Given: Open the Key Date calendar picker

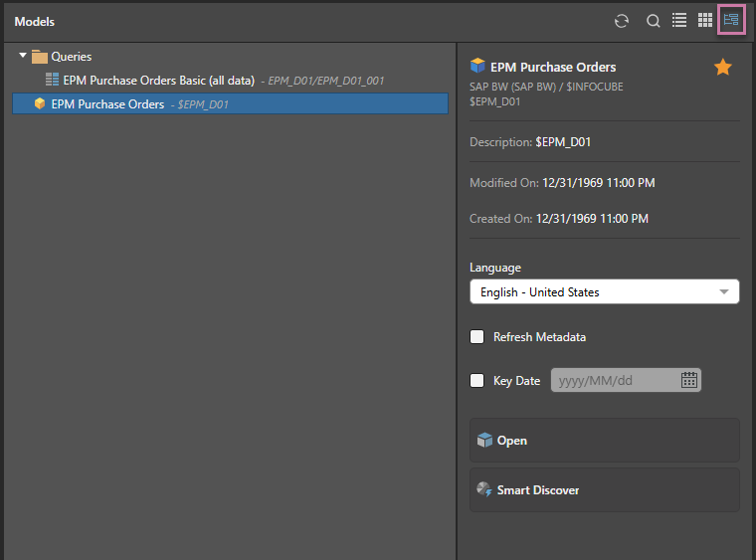Looking at the screenshot, I should (689, 380).
